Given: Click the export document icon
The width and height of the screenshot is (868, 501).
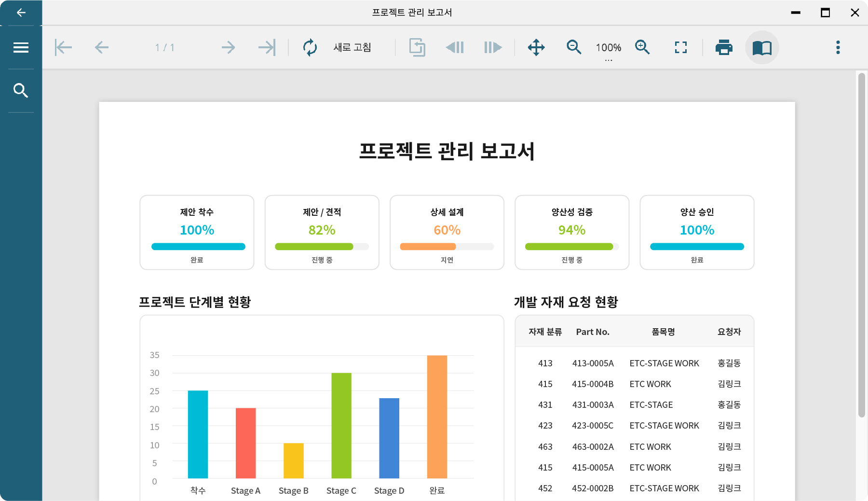Looking at the screenshot, I should (417, 47).
